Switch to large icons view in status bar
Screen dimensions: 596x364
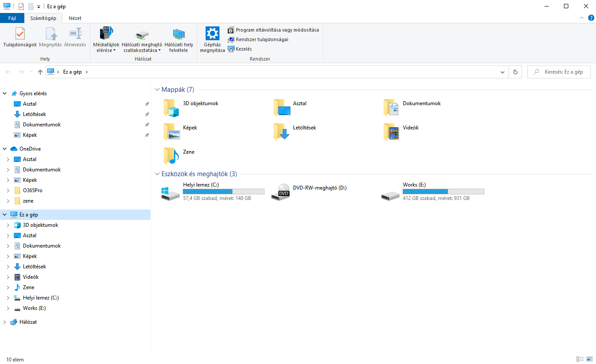(590, 359)
